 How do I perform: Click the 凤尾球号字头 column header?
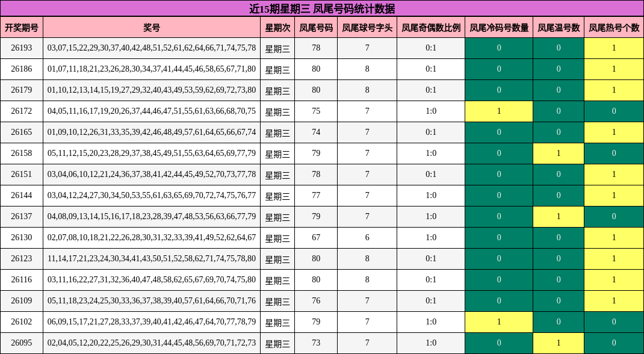coord(367,28)
